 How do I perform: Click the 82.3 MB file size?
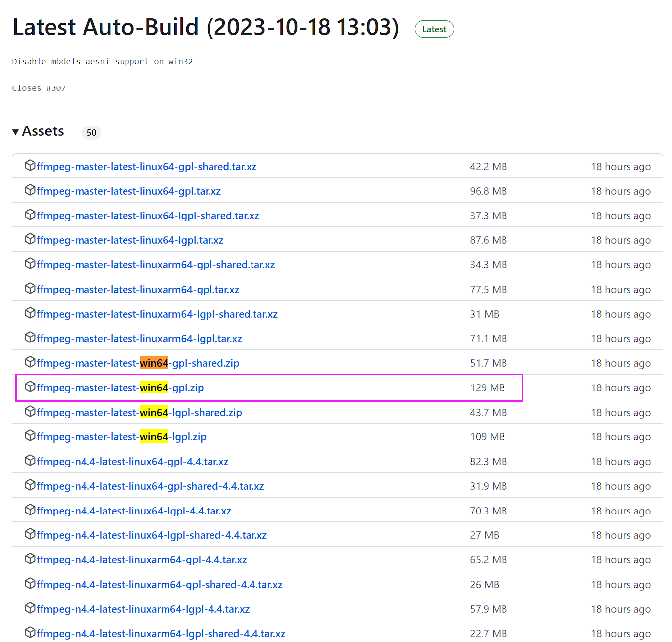pos(489,462)
